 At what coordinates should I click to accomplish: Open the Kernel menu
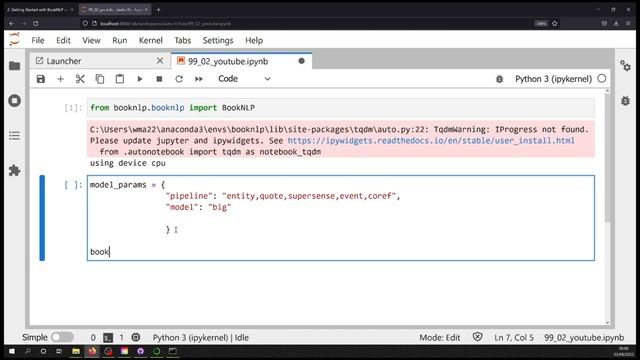[x=151, y=40]
